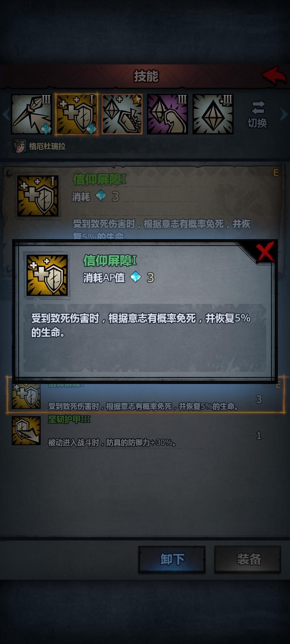Viewport: 290px width, 644px height.
Task: Select the purple crystal hand skill slot
Action: click(x=168, y=114)
